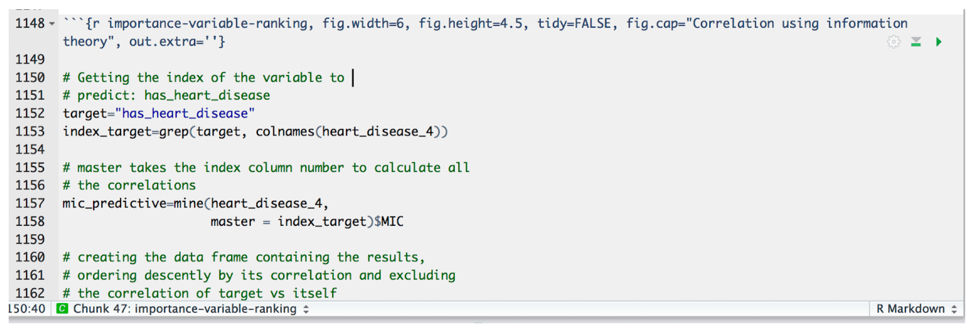980x331 pixels.
Task: Open chunk options gear icon
Action: click(x=893, y=42)
